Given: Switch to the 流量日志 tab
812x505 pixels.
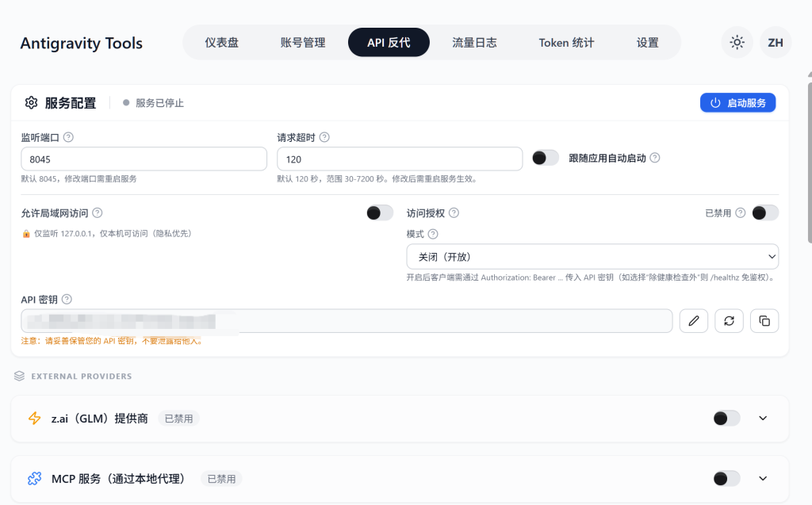Looking at the screenshot, I should [474, 42].
